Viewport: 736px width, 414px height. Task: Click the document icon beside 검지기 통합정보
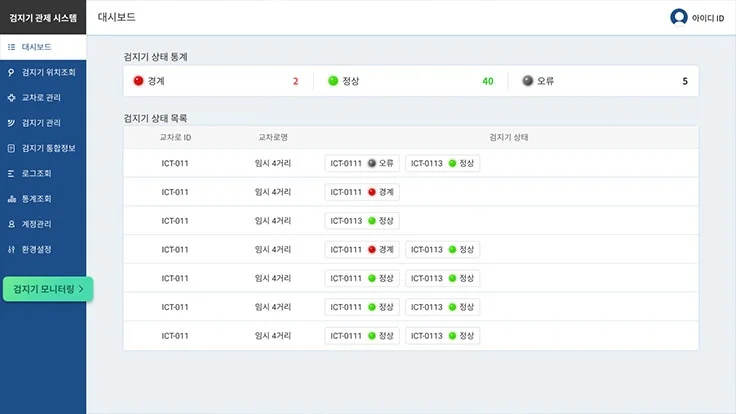point(11,148)
